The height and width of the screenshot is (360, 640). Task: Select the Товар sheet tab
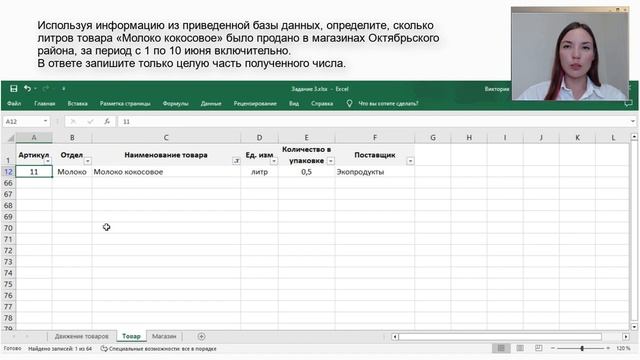tap(131, 336)
